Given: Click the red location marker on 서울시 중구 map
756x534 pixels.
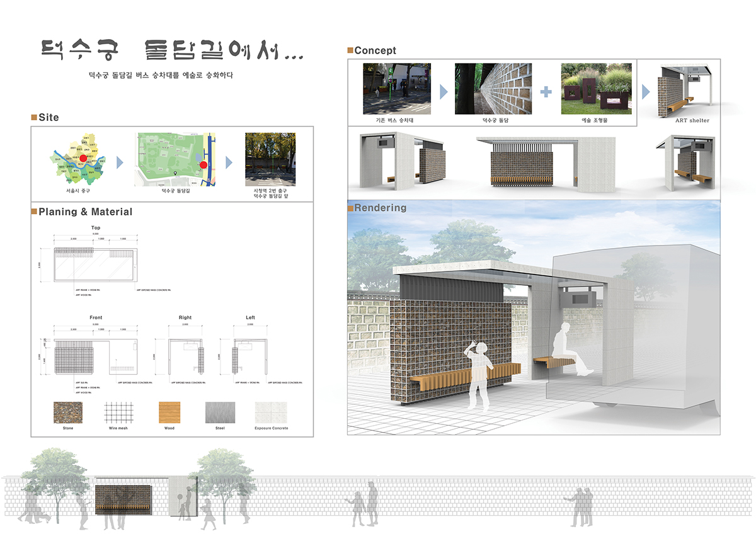Looking at the screenshot, I should (83, 159).
